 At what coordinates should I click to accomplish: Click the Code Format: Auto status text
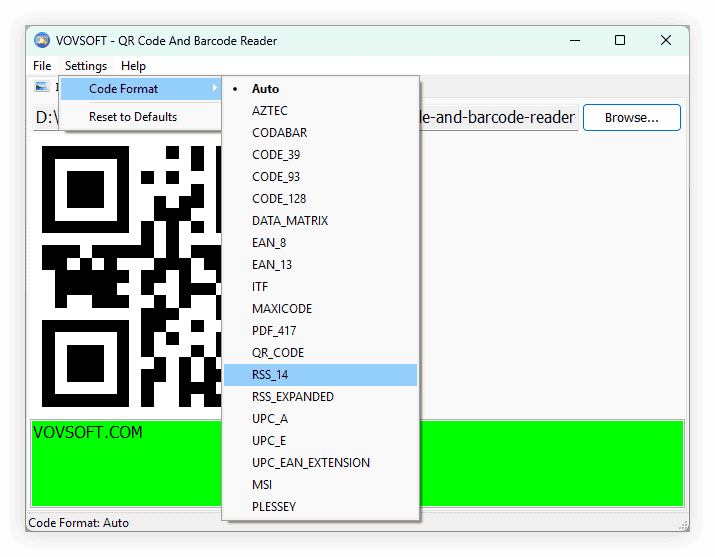(78, 523)
